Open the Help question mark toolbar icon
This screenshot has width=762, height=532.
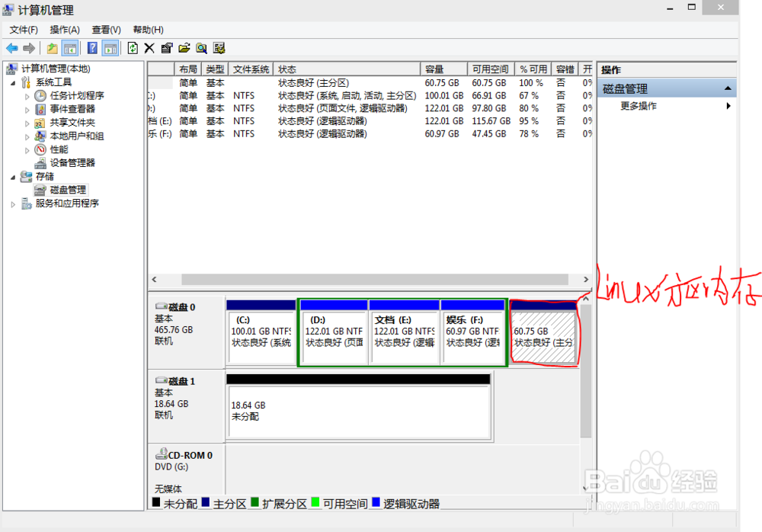92,48
